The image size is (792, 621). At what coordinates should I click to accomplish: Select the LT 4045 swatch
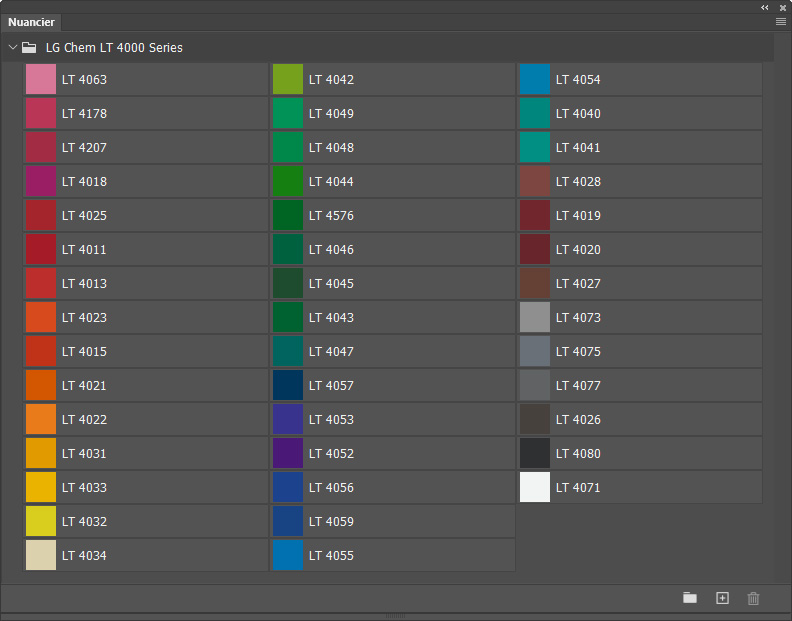(x=288, y=283)
